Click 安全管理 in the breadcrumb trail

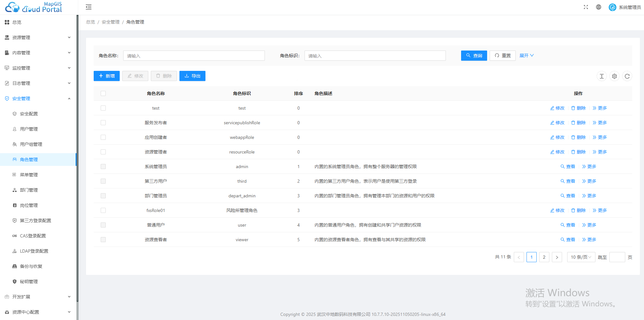point(110,22)
